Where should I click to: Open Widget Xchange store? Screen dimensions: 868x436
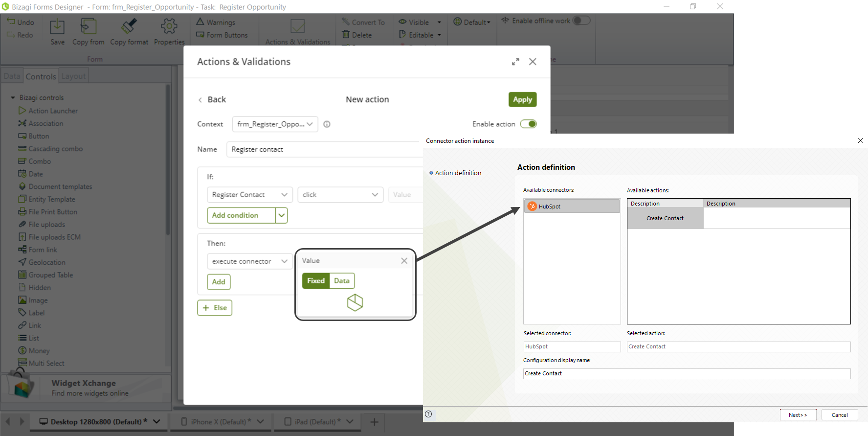86,388
